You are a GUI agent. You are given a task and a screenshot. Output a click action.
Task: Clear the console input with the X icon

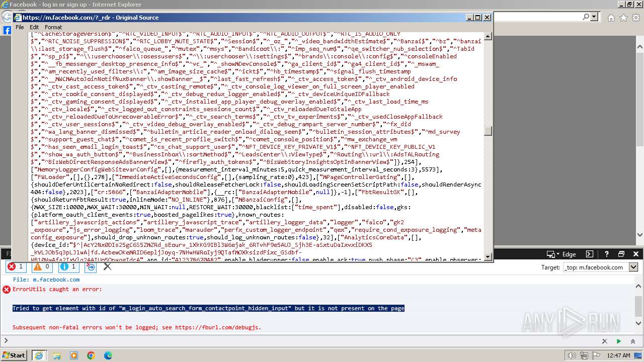pos(605,341)
